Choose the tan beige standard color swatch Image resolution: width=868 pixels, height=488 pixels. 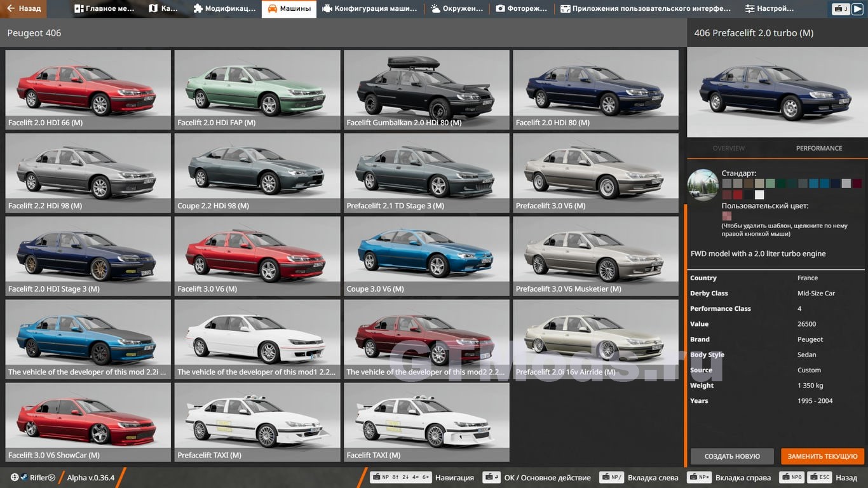tap(759, 184)
